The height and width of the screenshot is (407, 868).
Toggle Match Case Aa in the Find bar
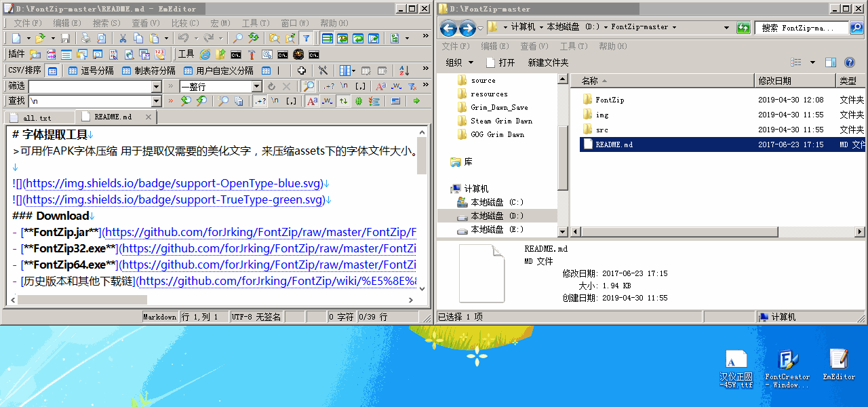(312, 101)
